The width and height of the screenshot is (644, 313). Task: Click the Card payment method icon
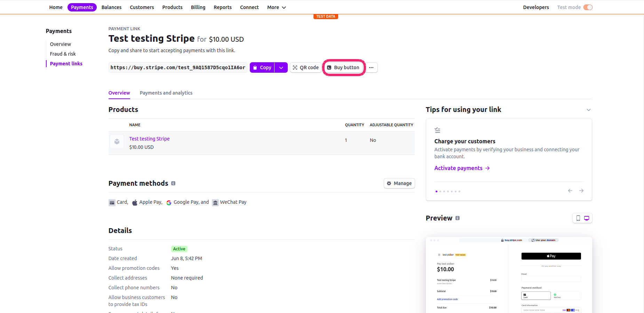coord(112,202)
